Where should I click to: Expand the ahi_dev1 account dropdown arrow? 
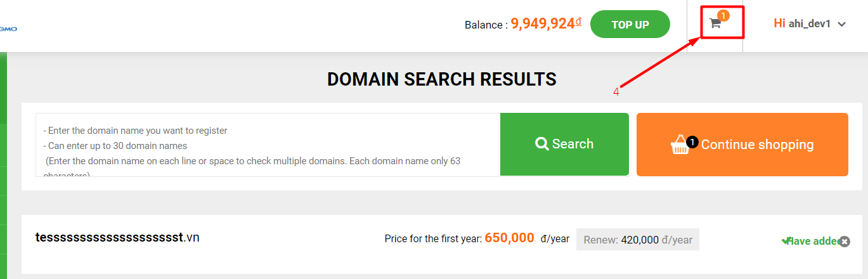coord(842,25)
